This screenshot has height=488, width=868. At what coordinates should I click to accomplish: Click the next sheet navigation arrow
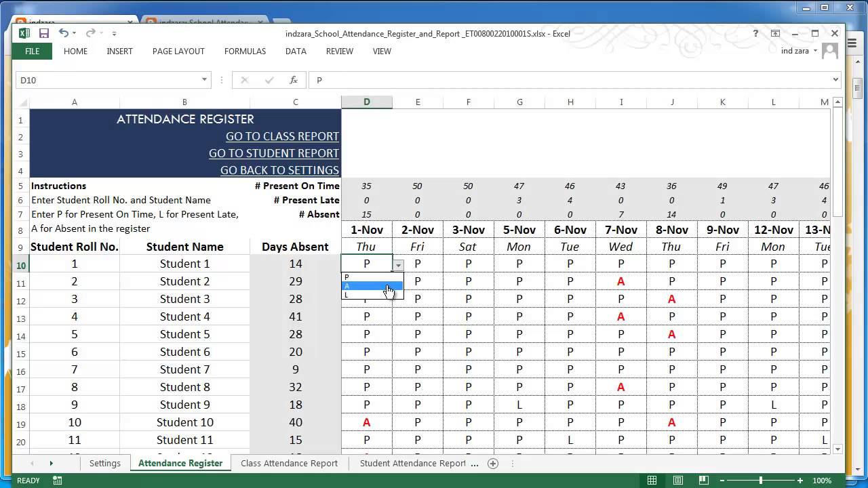(51, 464)
